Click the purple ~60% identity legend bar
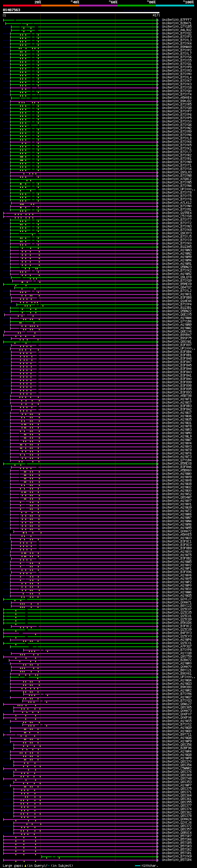The height and width of the screenshot is (868, 197). click(x=99, y=6)
